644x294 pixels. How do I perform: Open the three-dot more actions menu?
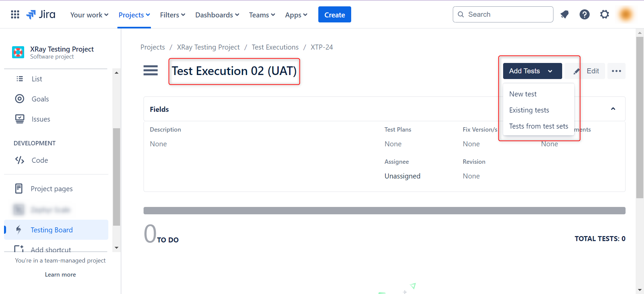click(616, 71)
